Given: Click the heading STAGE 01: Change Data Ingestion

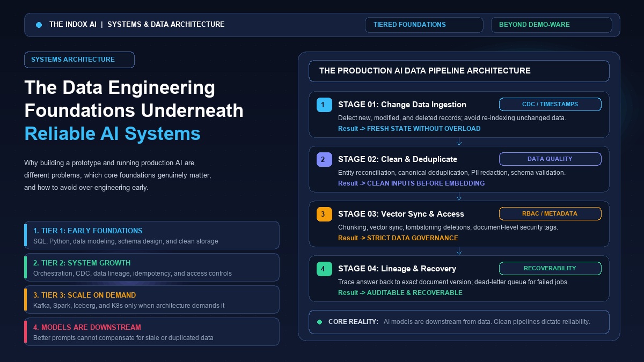Looking at the screenshot, I should point(402,105).
